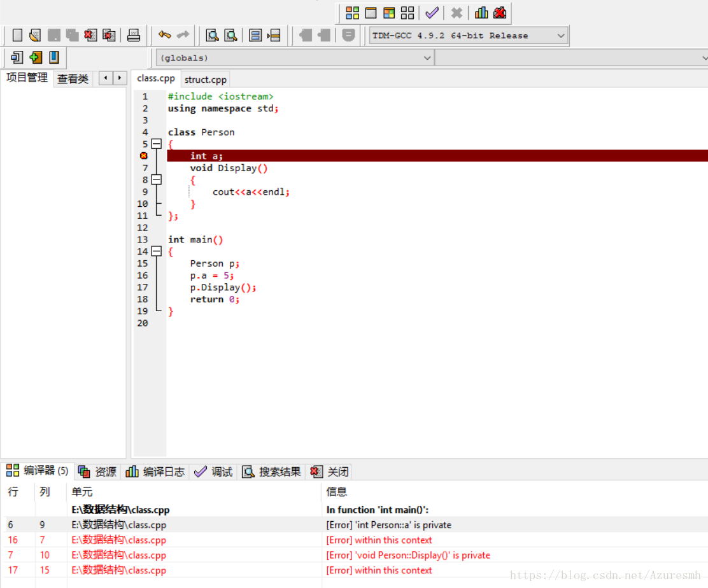Select the 编译器 (5) compiler tab
The image size is (708, 588).
(37, 471)
